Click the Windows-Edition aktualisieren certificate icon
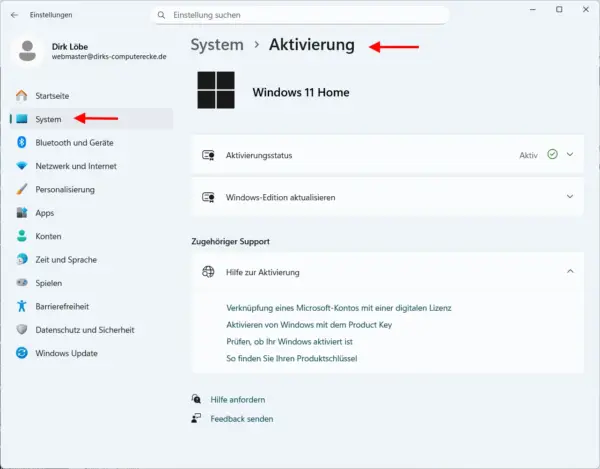Viewport: 600px width, 469px height. pos(208,197)
